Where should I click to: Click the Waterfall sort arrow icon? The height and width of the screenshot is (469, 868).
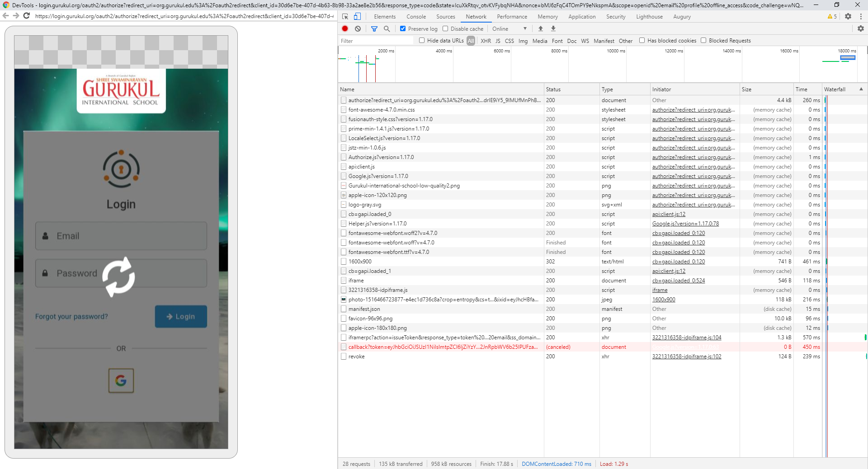click(861, 89)
